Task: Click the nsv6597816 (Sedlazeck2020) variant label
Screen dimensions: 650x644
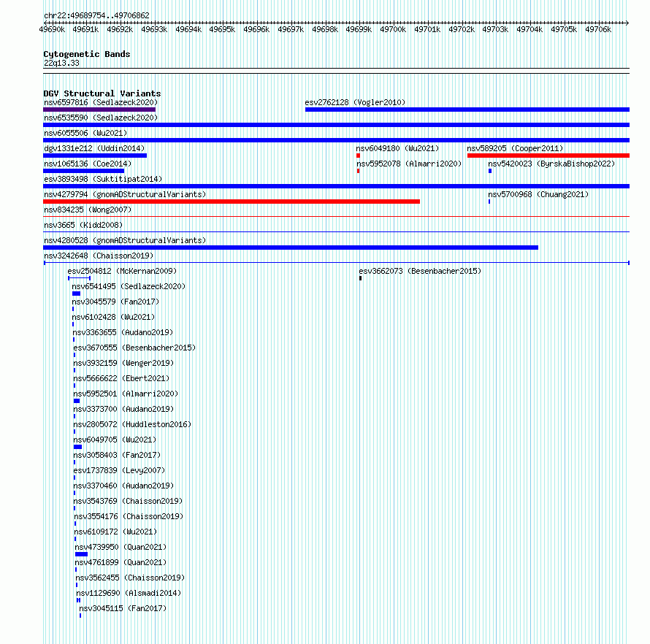Action: [x=101, y=102]
